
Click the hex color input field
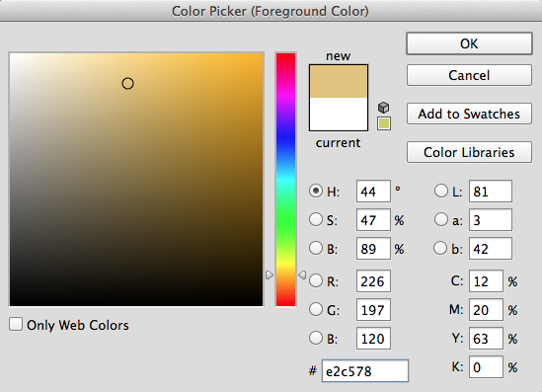point(365,371)
